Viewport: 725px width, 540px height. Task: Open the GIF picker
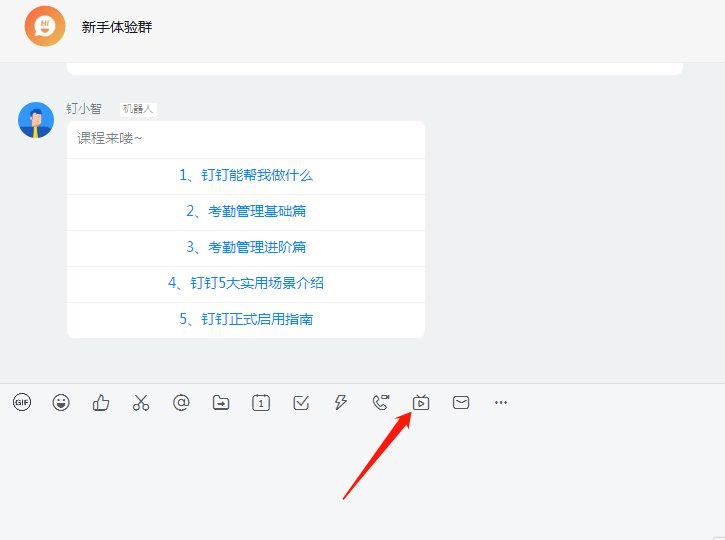click(x=22, y=402)
